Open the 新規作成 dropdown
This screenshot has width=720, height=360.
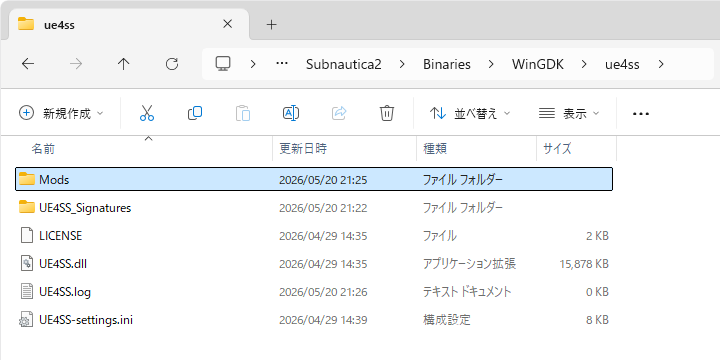61,113
